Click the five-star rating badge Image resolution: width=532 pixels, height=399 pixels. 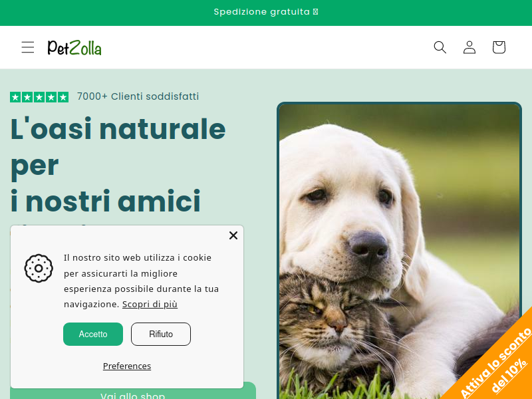pos(39,97)
